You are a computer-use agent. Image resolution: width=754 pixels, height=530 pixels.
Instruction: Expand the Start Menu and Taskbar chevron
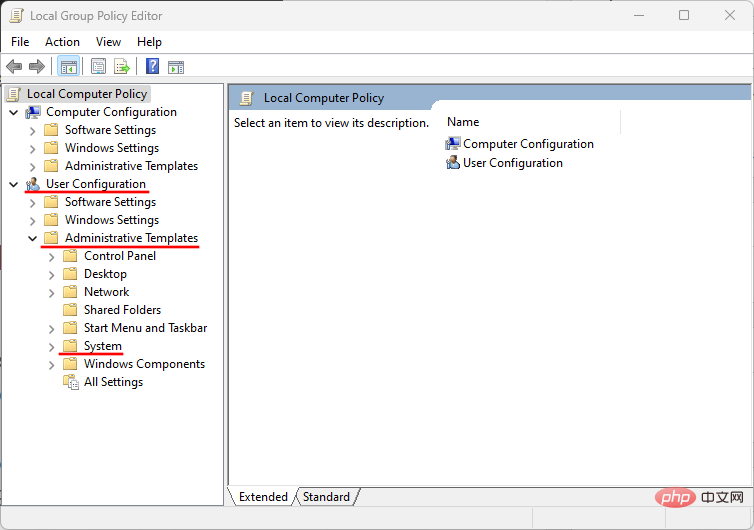coord(51,329)
